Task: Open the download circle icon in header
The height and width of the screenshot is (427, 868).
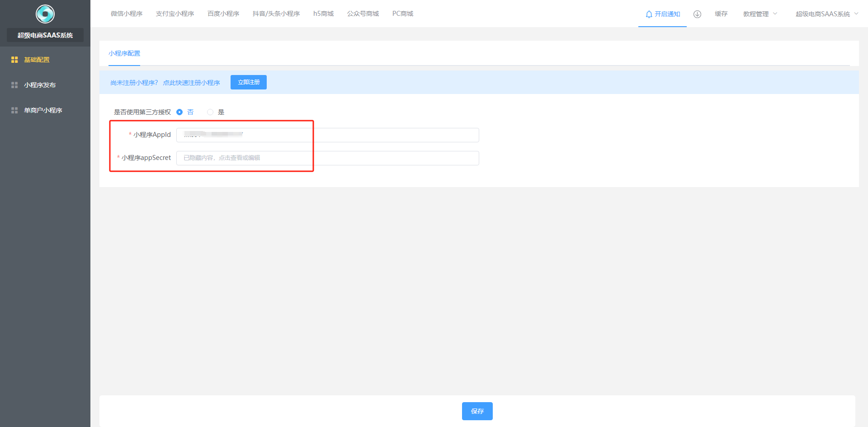Action: click(697, 14)
